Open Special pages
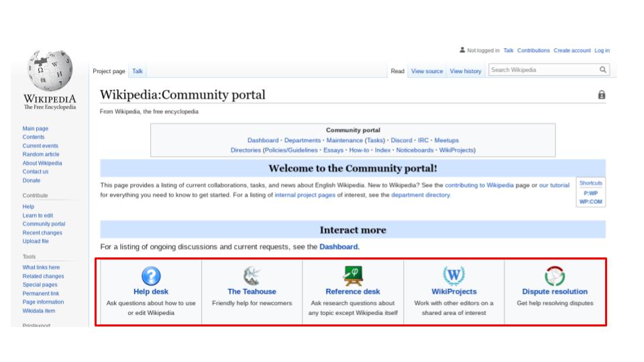The width and height of the screenshot is (644, 362). [40, 285]
